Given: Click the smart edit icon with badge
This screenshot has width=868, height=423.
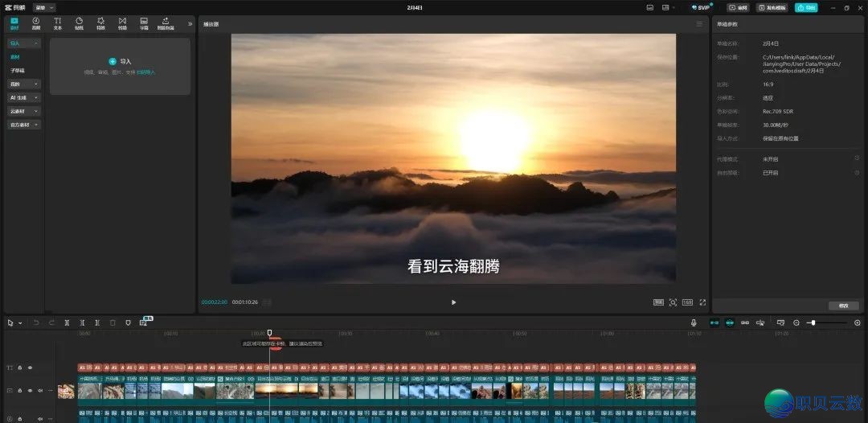Looking at the screenshot, I should [x=144, y=322].
